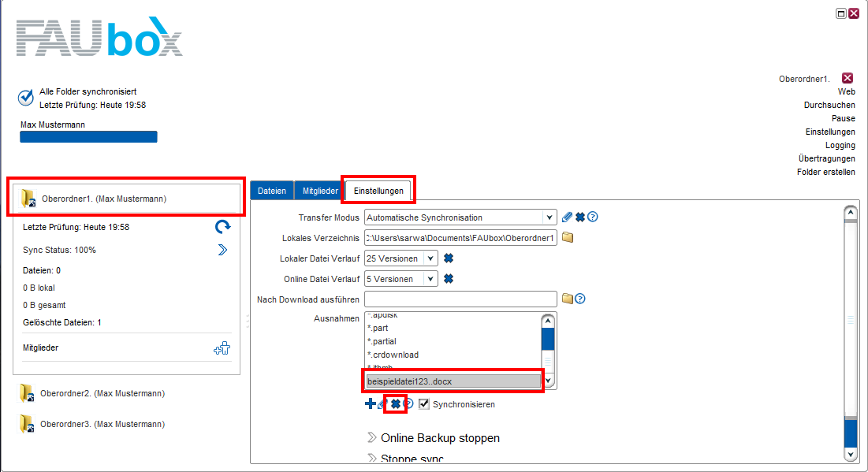Image resolution: width=868 pixels, height=472 pixels.
Task: Open help icon below the Ausnahmen list
Action: click(409, 404)
